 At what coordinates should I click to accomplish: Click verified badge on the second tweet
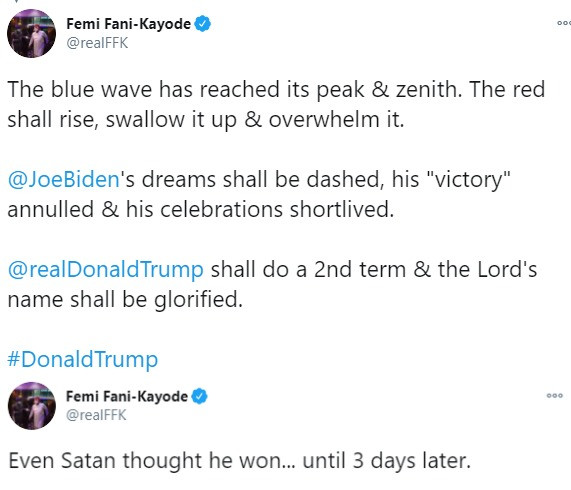click(199, 396)
